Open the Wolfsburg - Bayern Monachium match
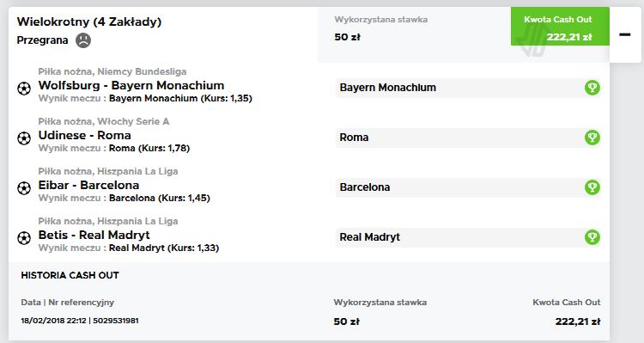The width and height of the screenshot is (644, 343). click(131, 85)
